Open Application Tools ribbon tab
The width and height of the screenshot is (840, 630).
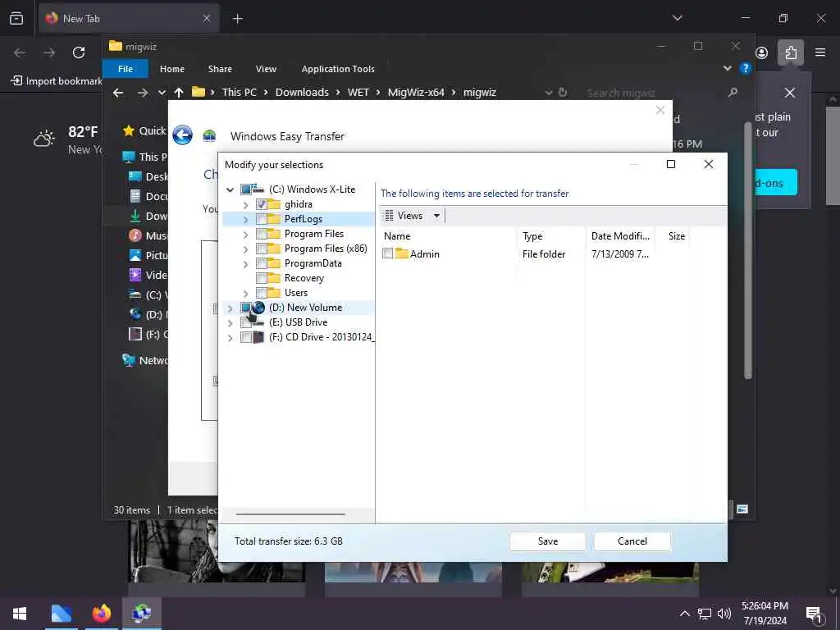[338, 69]
